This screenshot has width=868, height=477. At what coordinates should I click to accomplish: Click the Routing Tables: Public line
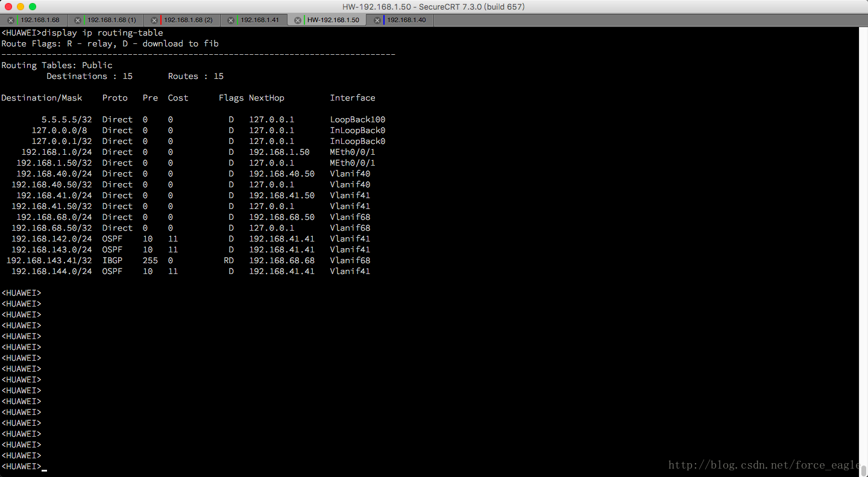pyautogui.click(x=57, y=65)
